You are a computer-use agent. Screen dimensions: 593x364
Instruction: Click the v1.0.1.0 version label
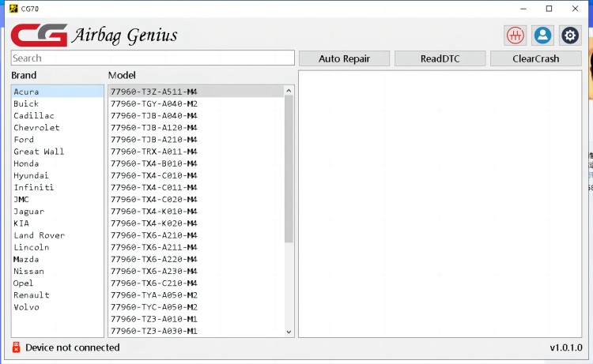566,347
